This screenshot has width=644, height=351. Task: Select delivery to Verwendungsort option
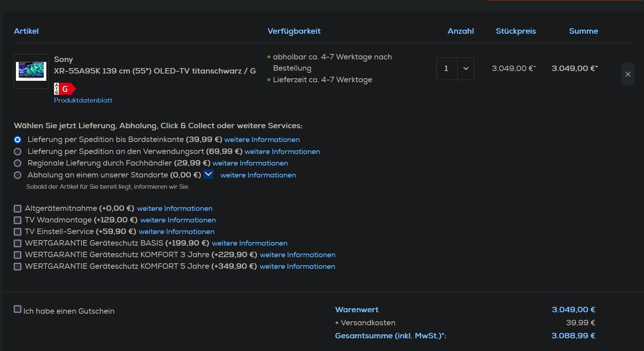(17, 151)
